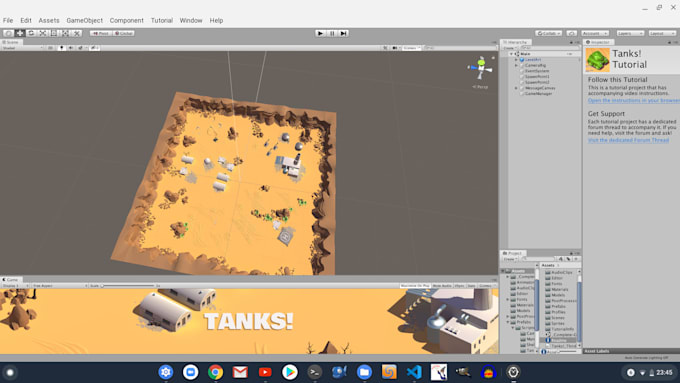Click the Pause button
This screenshot has height=383, width=680.
point(332,33)
